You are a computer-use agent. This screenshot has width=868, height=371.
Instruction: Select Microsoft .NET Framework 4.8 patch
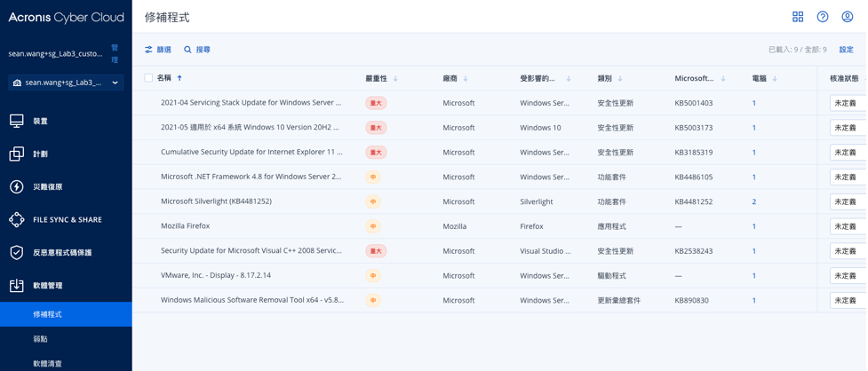[251, 177]
